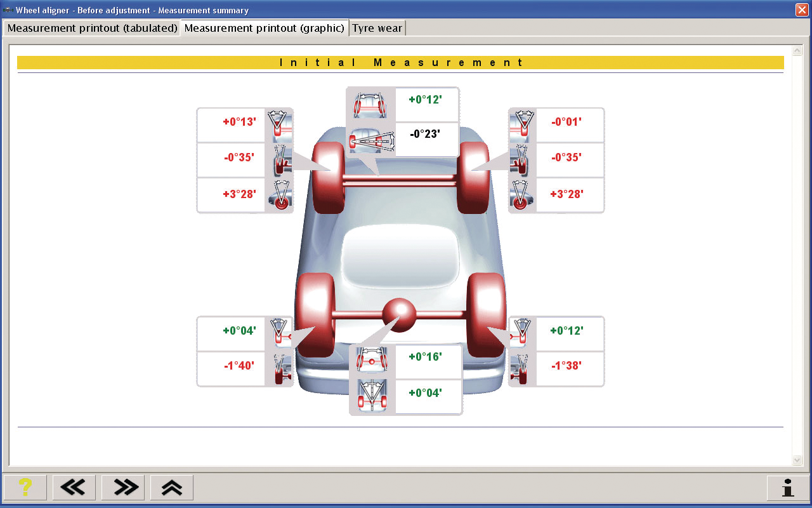Screen dimensions: 812x508
Task: Click front left toe value +0°13'
Action: (x=239, y=122)
